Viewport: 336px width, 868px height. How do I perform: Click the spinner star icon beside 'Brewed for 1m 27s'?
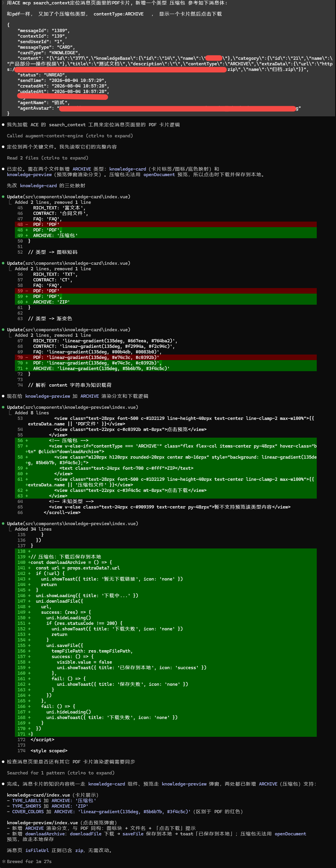tap(3, 861)
